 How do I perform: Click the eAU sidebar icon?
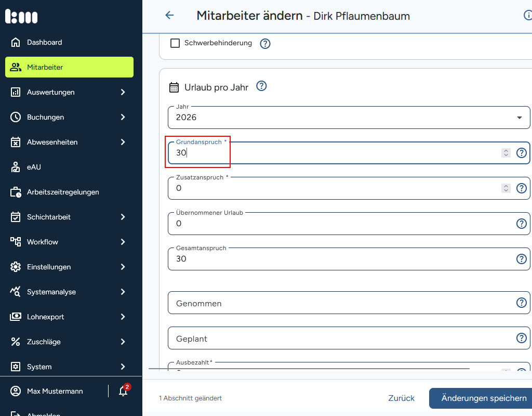[16, 167]
